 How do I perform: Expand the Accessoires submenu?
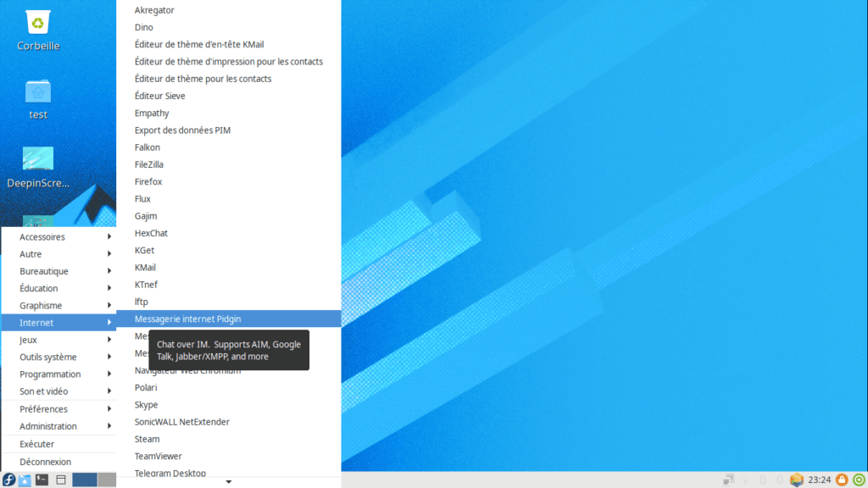pos(58,237)
